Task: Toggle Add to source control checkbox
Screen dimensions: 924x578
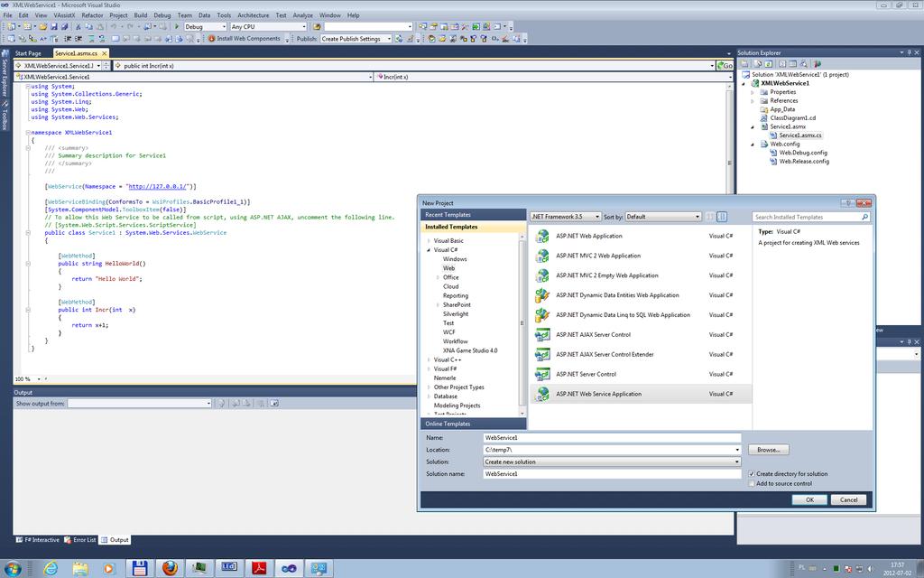Action: tap(752, 484)
